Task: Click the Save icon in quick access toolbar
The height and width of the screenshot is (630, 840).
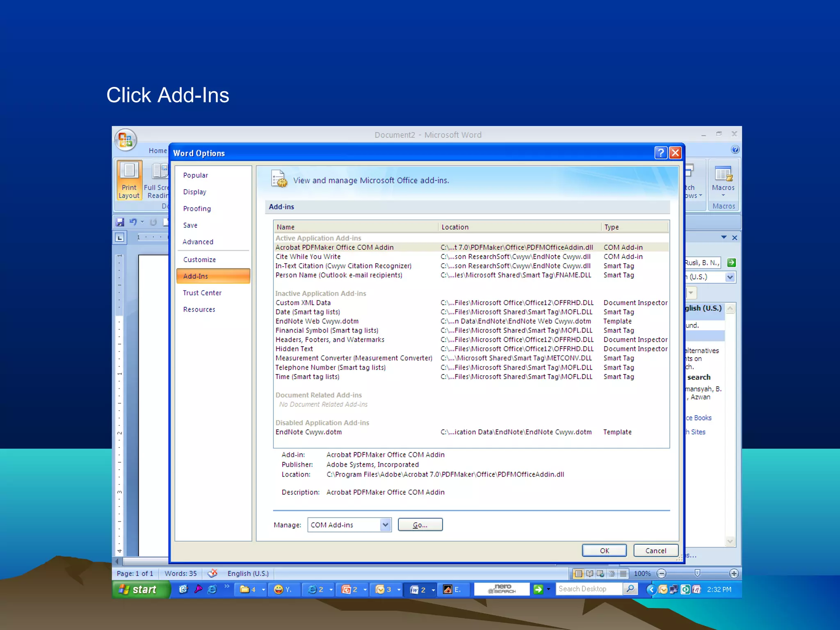Action: coord(120,222)
